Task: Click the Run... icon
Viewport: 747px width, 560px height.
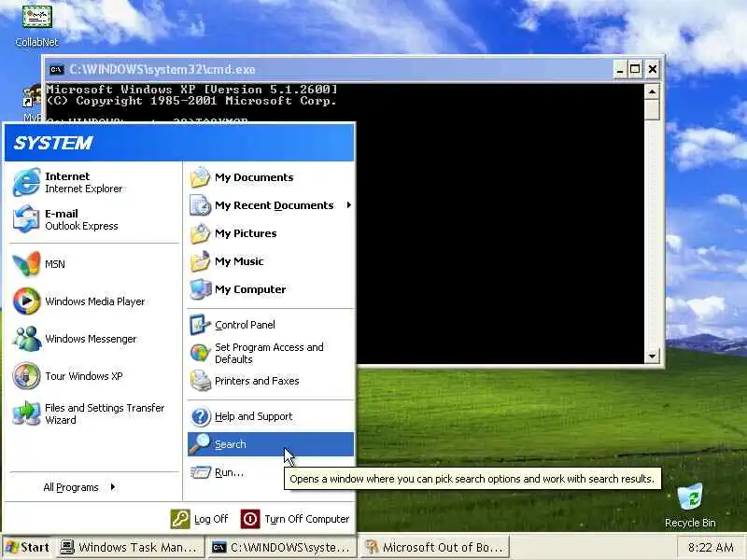Action: coord(200,472)
